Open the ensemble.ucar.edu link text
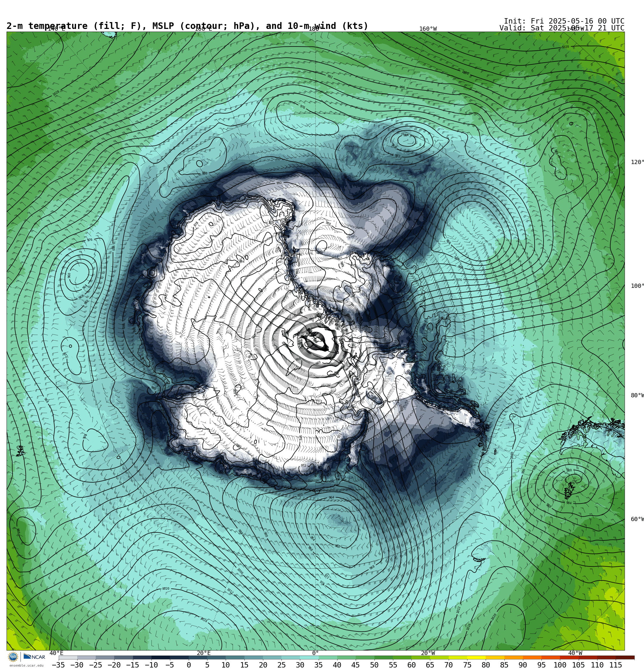This screenshot has width=644, height=669. click(x=26, y=665)
